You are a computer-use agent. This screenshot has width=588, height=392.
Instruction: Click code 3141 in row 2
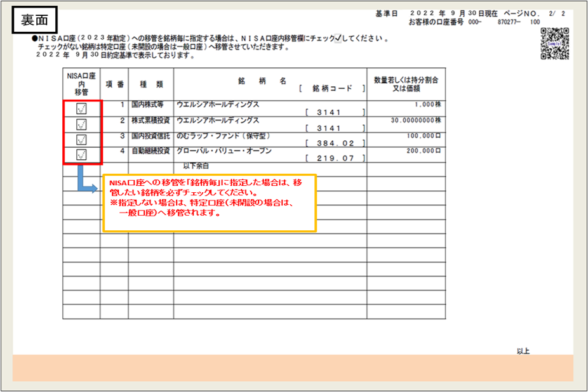(329, 128)
